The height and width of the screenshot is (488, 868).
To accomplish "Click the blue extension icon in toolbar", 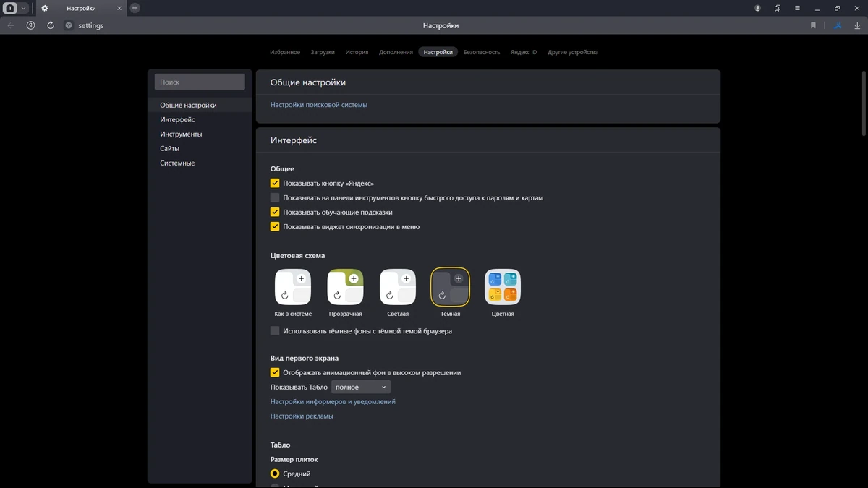I will [x=838, y=25].
